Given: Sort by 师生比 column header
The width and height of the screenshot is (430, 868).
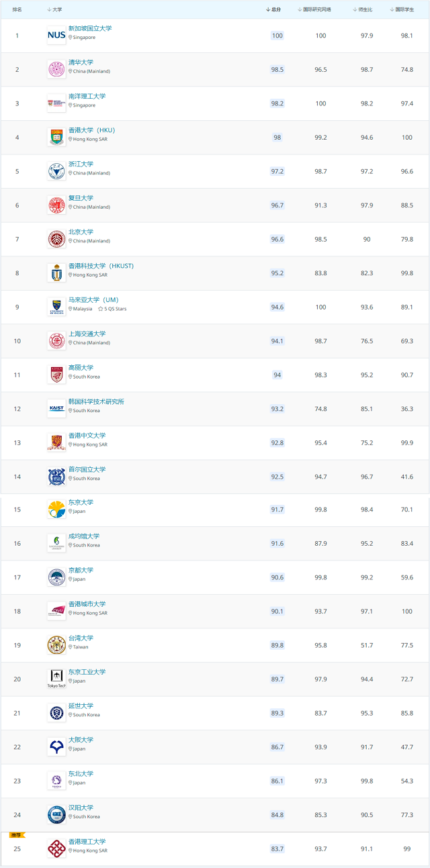Looking at the screenshot, I should [x=364, y=9].
